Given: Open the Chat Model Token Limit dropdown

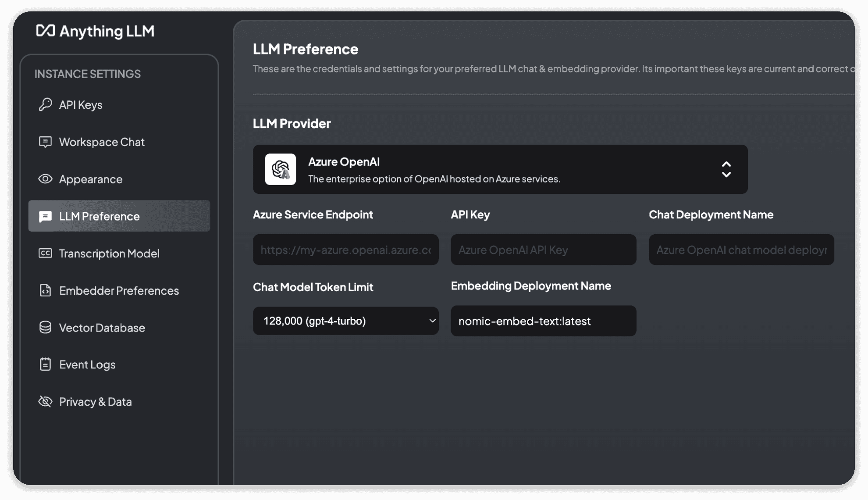Looking at the screenshot, I should click(x=345, y=321).
